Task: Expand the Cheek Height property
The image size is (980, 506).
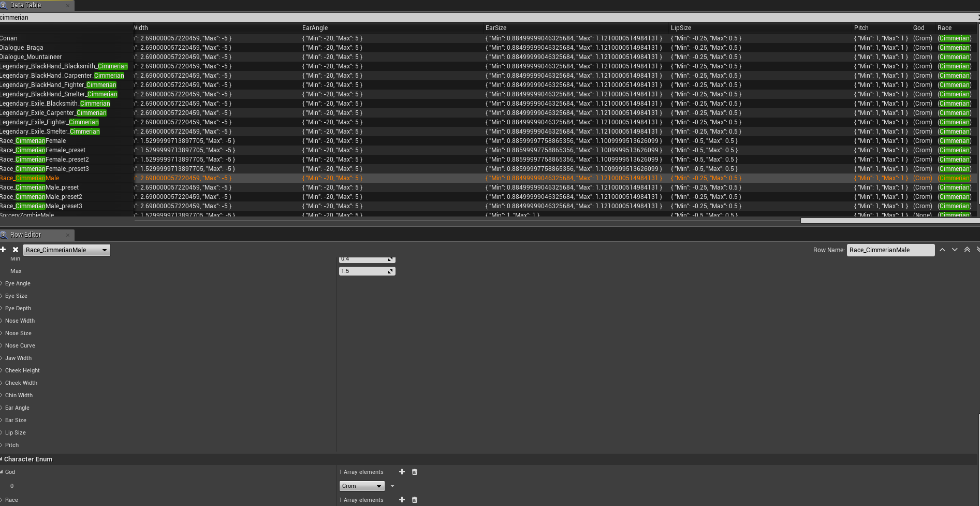Action: [2, 370]
